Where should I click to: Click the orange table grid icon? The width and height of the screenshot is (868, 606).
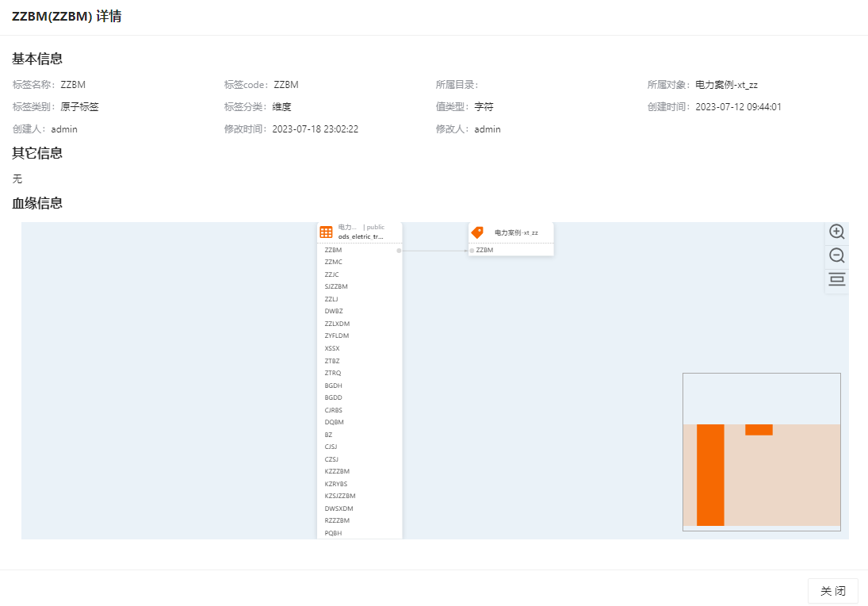[x=326, y=232]
